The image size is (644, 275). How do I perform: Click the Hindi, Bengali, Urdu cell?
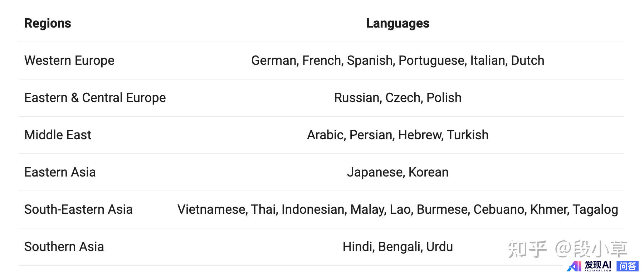pyautogui.click(x=397, y=247)
